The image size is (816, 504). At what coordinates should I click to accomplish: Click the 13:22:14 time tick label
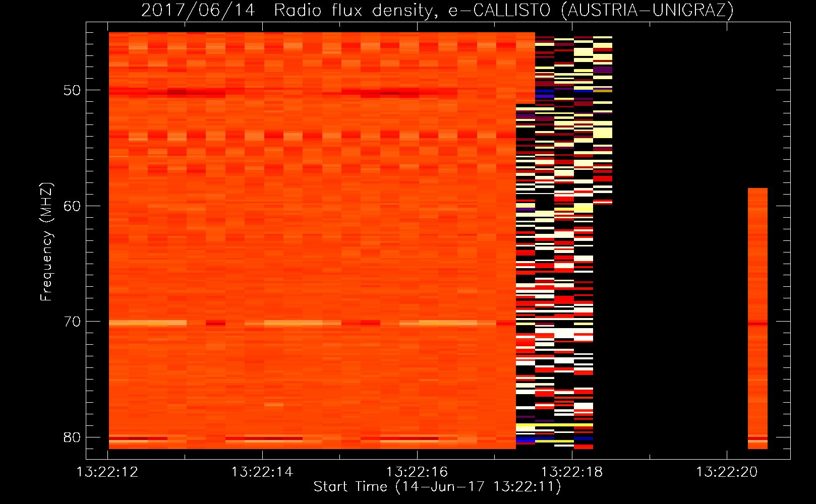(262, 472)
